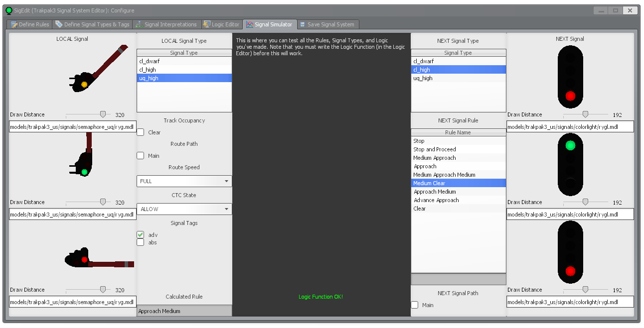
Task: Select cl_dwarf in LOCAL Signal Type list
Action: click(x=184, y=61)
